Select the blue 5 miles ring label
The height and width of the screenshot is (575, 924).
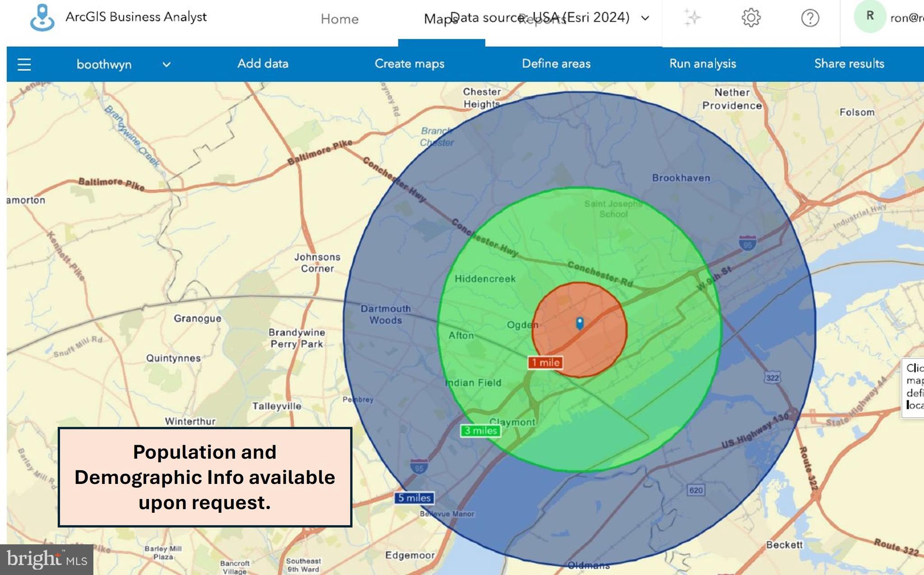[x=414, y=498]
